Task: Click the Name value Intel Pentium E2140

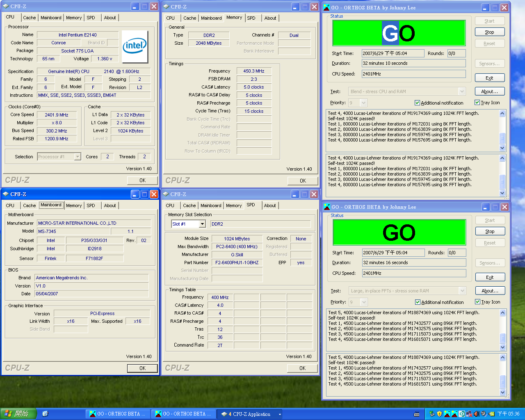Action: click(x=78, y=35)
